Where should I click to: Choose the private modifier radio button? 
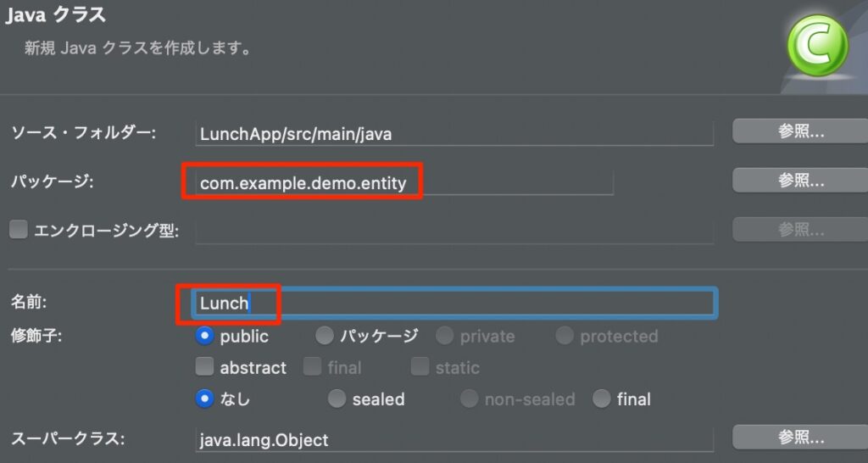coord(444,336)
